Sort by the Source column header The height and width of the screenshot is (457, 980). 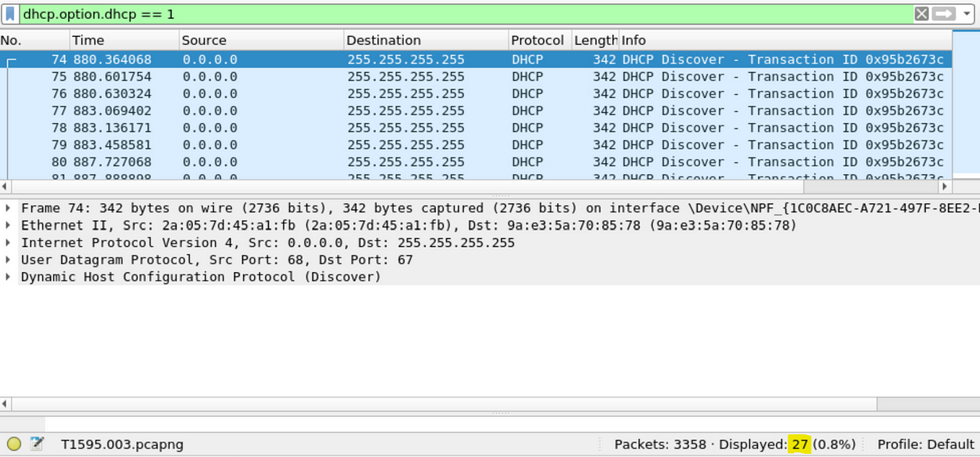(261, 41)
